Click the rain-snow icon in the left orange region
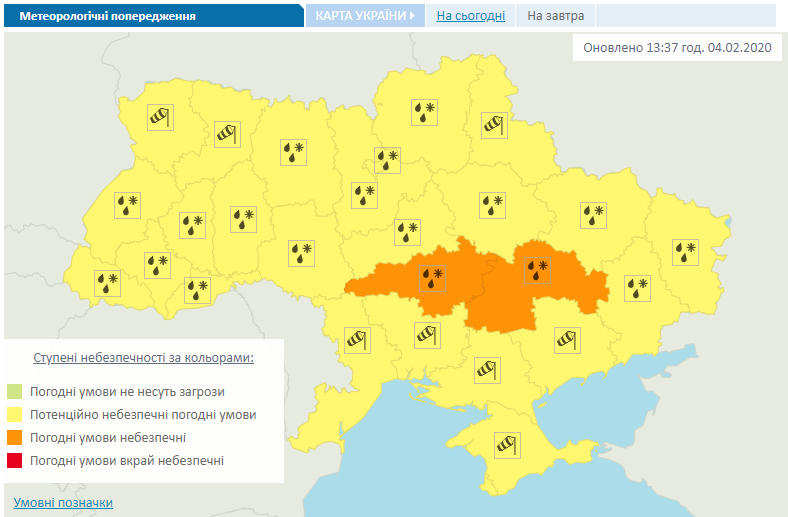 [x=433, y=276]
